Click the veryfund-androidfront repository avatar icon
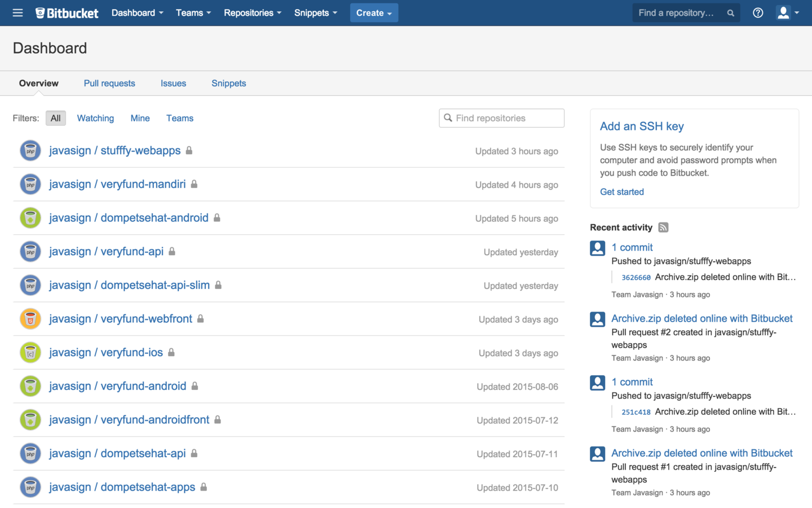Image resolution: width=812 pixels, height=508 pixels. coord(30,420)
